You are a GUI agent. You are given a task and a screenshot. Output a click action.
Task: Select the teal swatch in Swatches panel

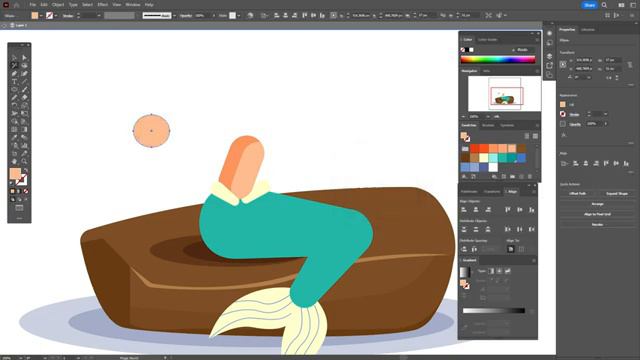(503, 158)
